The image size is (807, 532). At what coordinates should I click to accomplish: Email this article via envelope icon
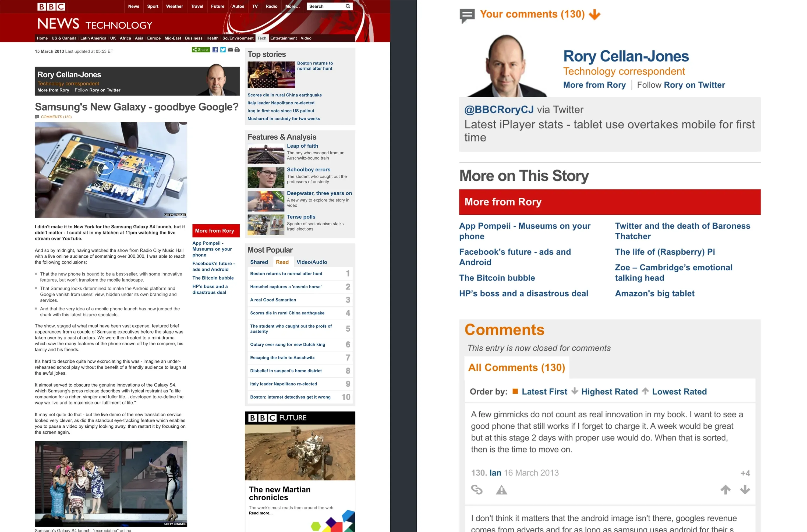(230, 50)
